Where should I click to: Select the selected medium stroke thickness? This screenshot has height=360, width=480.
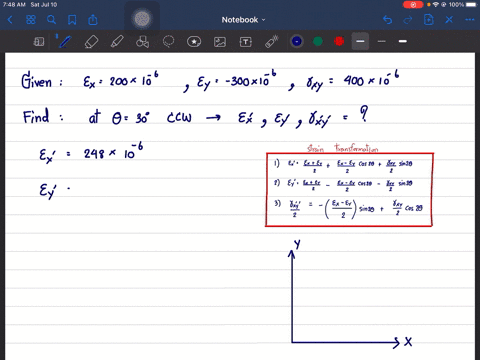[360, 41]
